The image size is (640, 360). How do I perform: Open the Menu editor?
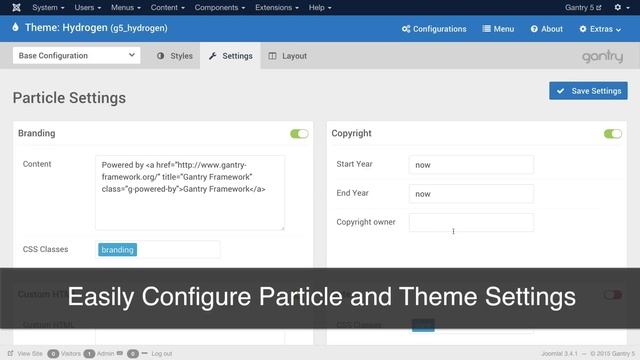(x=498, y=29)
